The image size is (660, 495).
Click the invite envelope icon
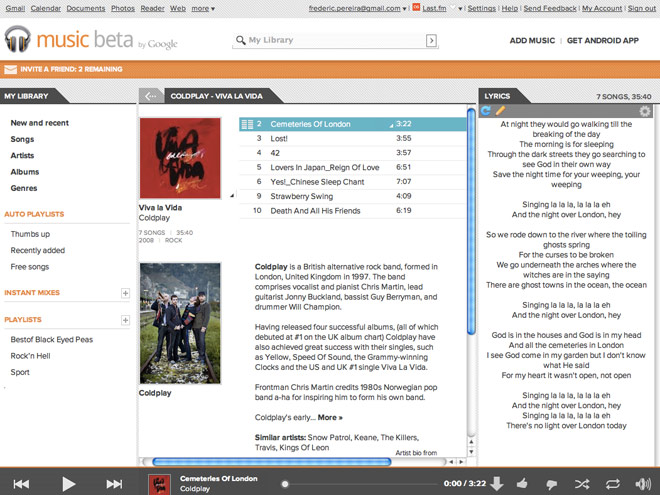click(11, 69)
